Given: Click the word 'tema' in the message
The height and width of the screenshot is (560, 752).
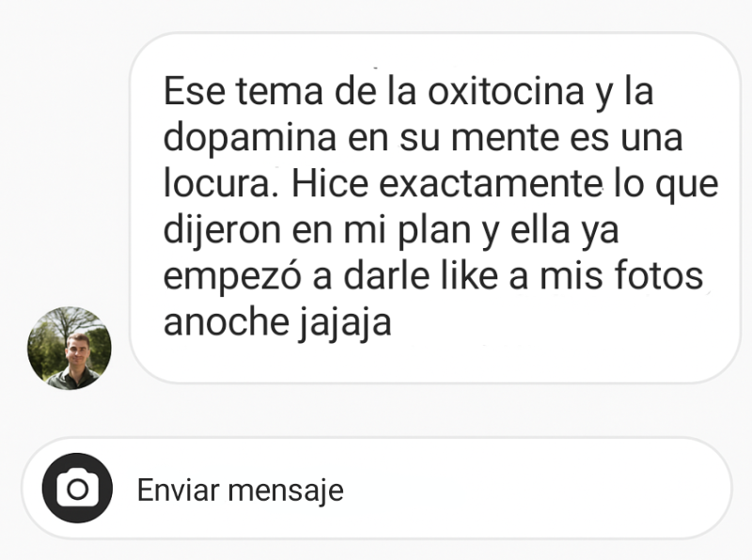Looking at the screenshot, I should (279, 92).
